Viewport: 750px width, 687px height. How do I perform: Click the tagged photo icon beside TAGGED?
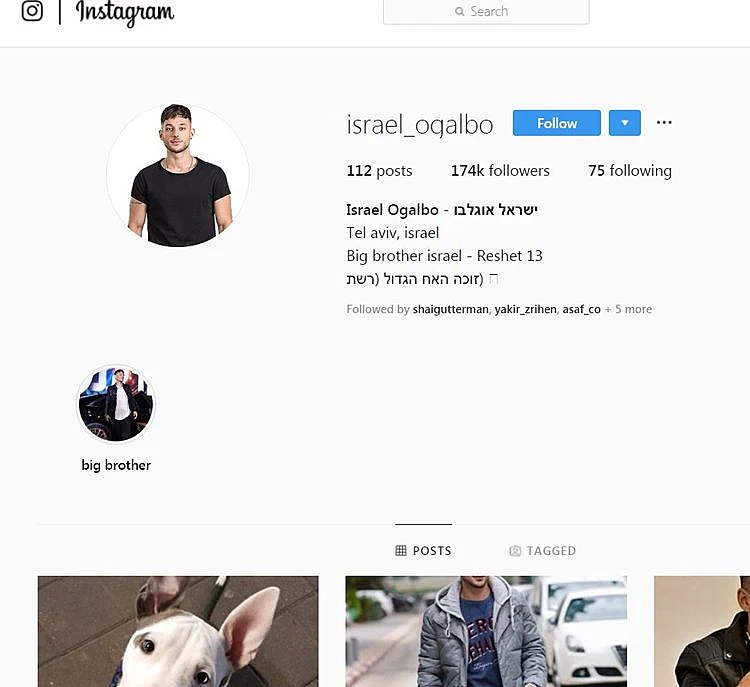[x=515, y=551]
